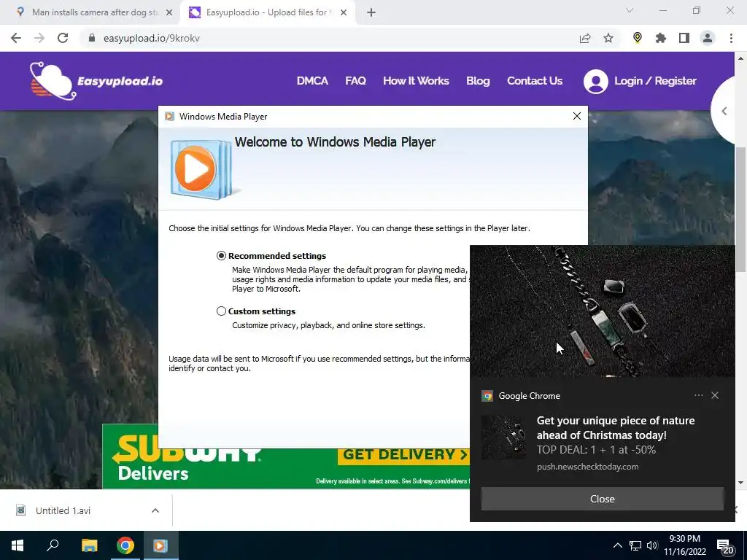
Task: Click the Chrome taskbar icon
Action: (x=125, y=545)
